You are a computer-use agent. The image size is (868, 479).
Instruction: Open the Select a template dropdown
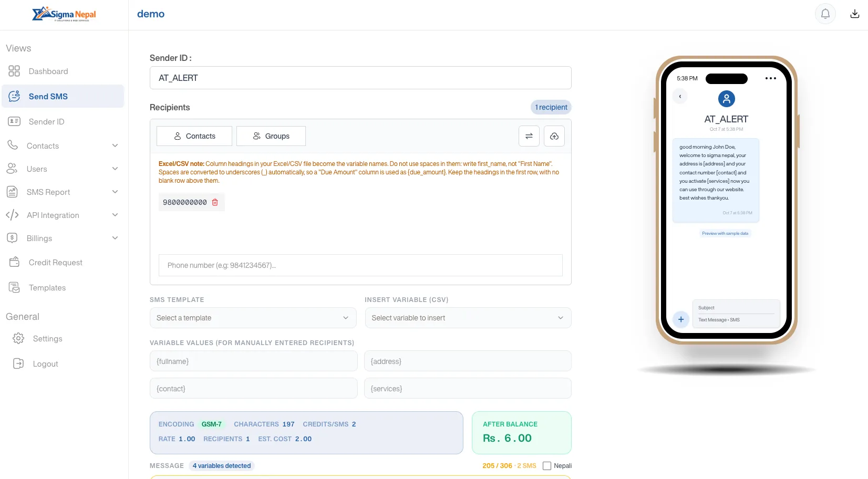click(x=253, y=318)
